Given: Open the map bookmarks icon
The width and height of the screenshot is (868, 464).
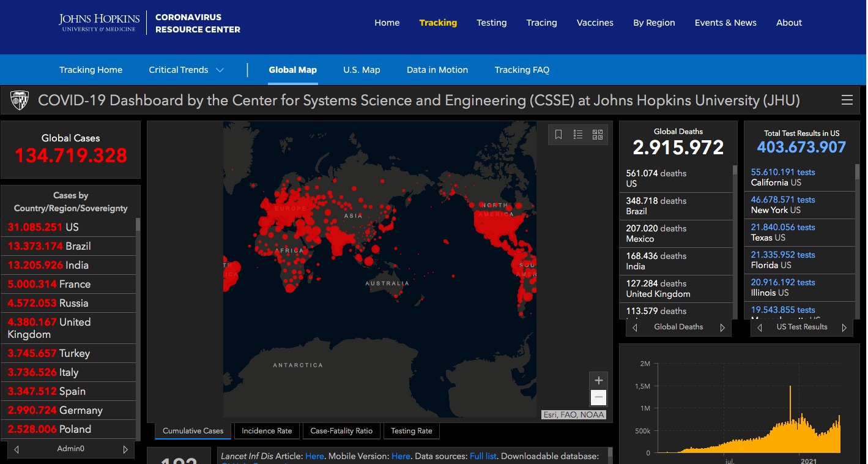Looking at the screenshot, I should click(x=558, y=135).
